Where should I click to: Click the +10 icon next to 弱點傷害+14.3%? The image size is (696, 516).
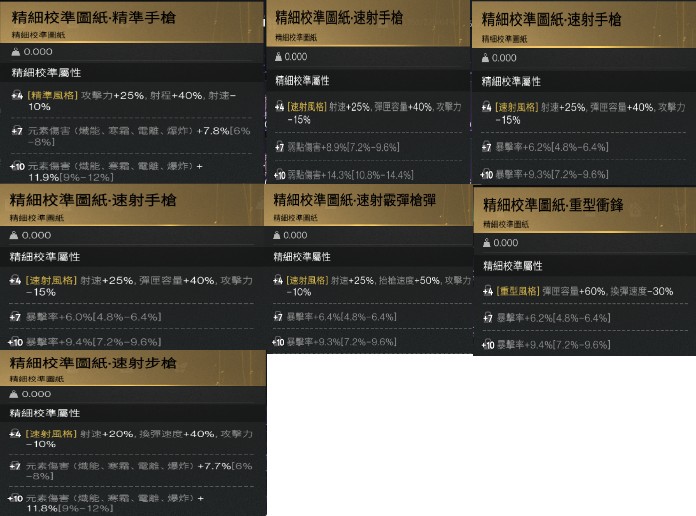tap(280, 175)
